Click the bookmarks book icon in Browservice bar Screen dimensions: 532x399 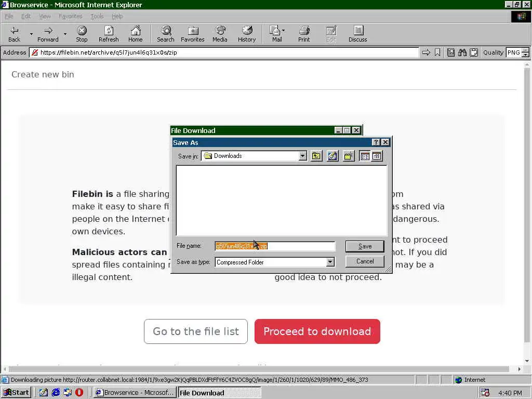[450, 52]
